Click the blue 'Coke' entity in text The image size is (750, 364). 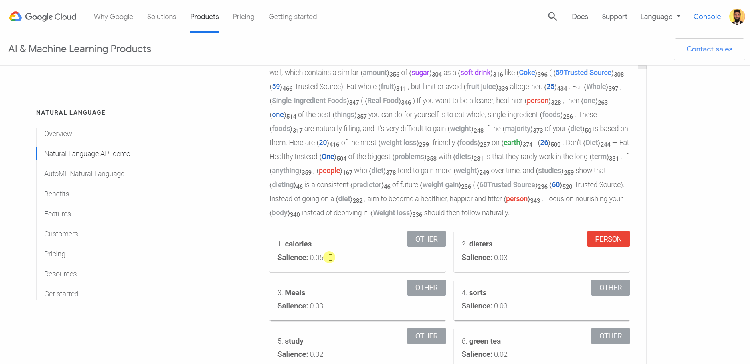click(526, 73)
